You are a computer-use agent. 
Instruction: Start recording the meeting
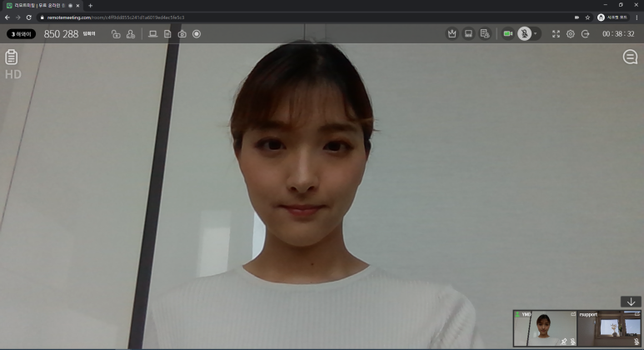pos(197,34)
